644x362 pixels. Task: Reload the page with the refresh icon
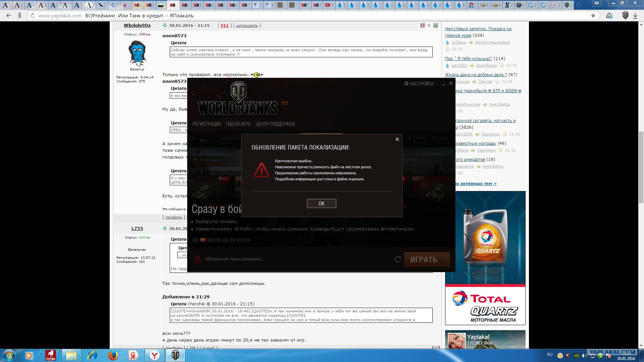[x=33, y=16]
